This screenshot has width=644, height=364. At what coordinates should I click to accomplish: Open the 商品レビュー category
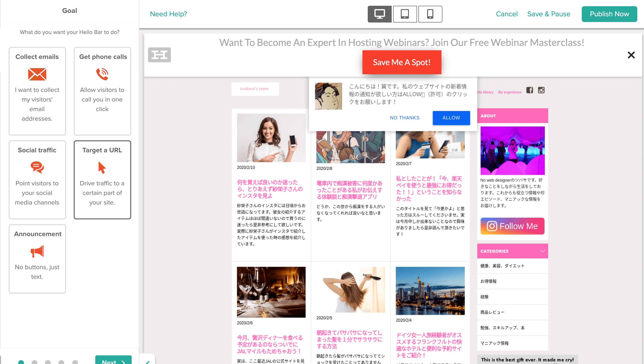click(512, 312)
